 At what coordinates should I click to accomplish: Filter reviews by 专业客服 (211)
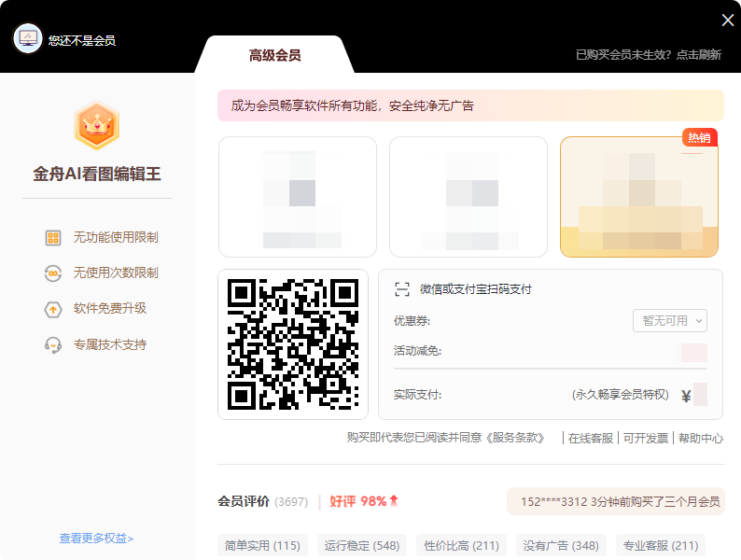pyautogui.click(x=661, y=545)
